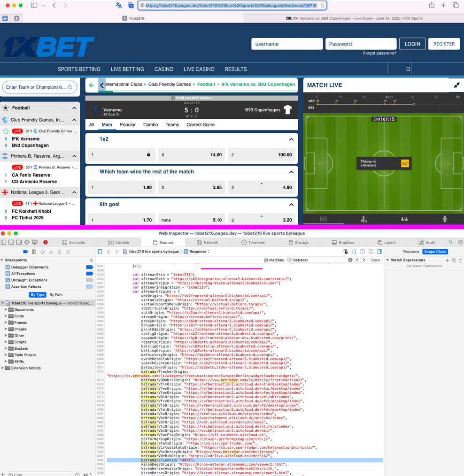This screenshot has width=464, height=476.
Task: Toggle Uncaught Exceptions breakpoint
Action: click(x=90, y=280)
